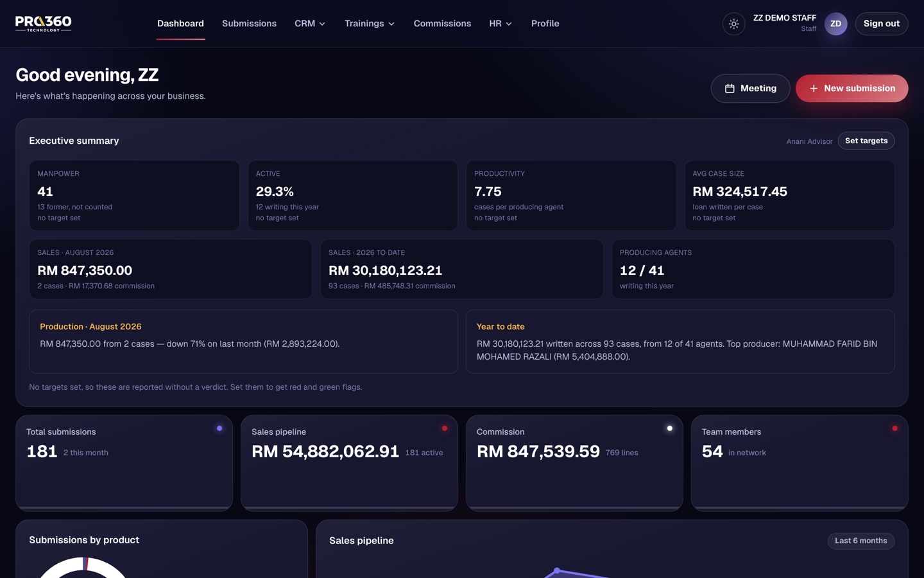Image resolution: width=924 pixels, height=578 pixels.
Task: Toggle the light/dark theme sun icon
Action: [x=733, y=24]
